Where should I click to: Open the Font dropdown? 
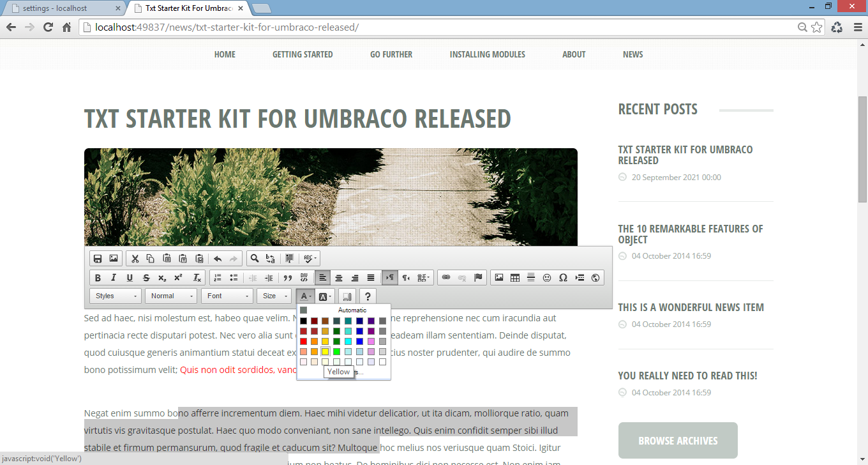(227, 296)
